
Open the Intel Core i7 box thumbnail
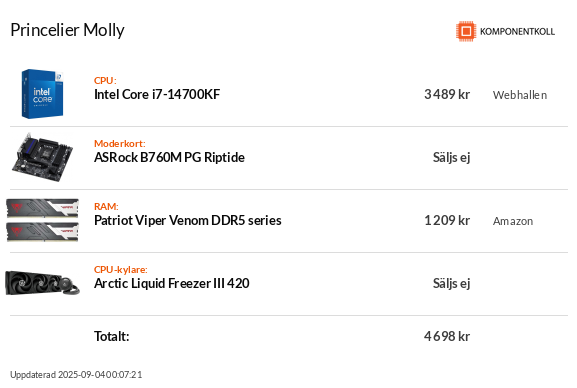point(42,94)
